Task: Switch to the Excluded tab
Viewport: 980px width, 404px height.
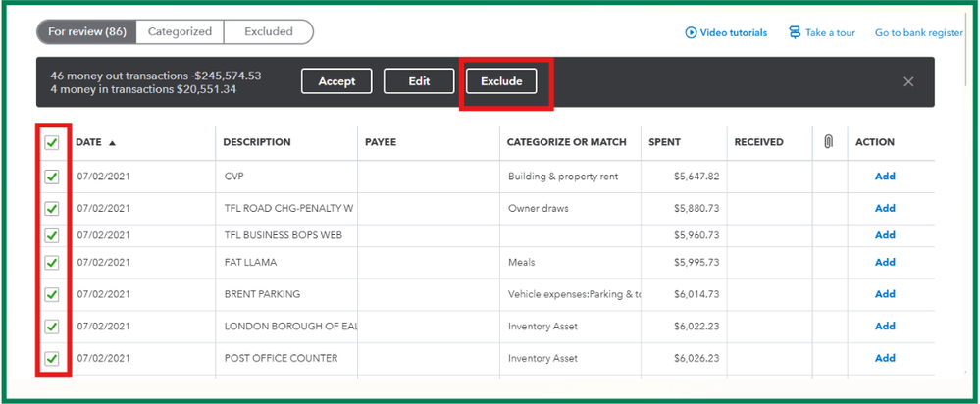Action: pyautogui.click(x=269, y=31)
